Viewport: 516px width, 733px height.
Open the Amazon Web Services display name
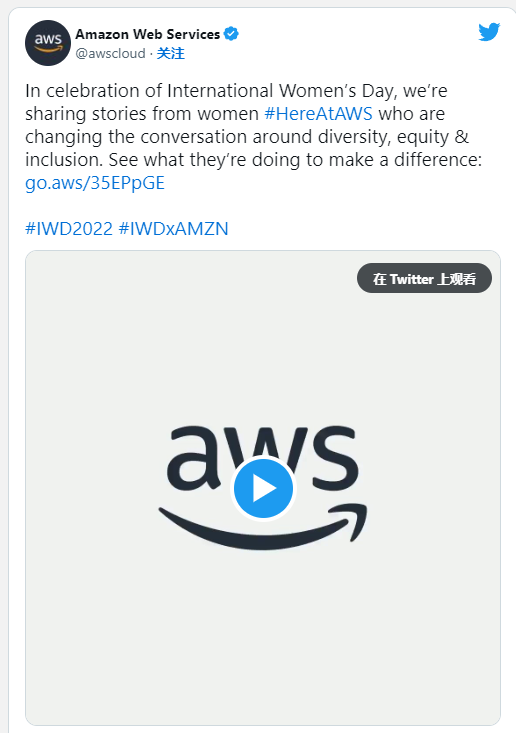coord(148,34)
